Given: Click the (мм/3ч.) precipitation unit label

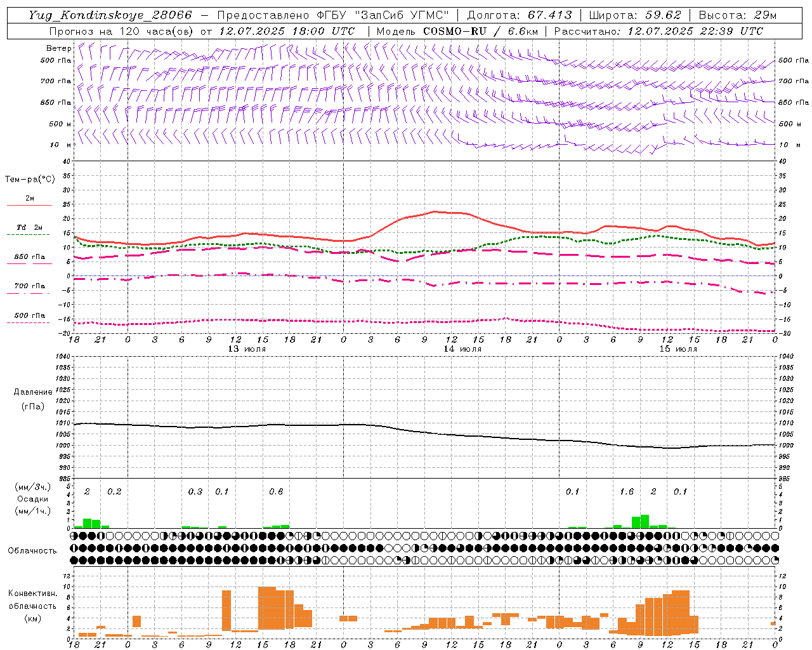Looking at the screenshot, I should coord(33,487).
